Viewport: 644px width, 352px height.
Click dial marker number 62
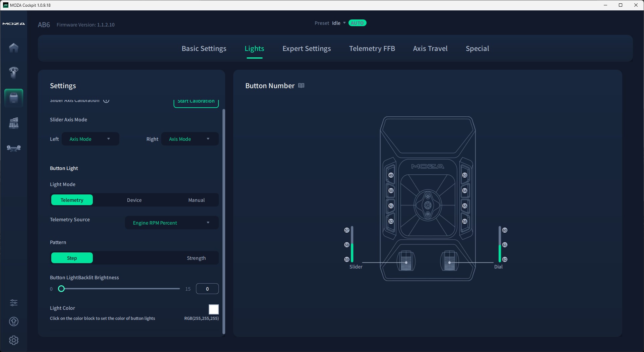coord(505,259)
